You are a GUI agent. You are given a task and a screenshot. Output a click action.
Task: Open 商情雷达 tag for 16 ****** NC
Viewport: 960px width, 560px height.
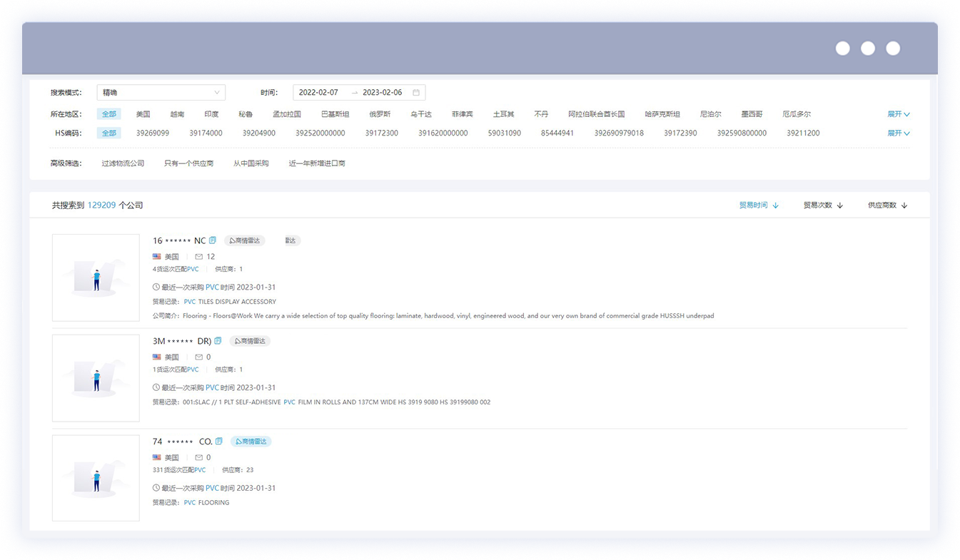click(x=245, y=240)
